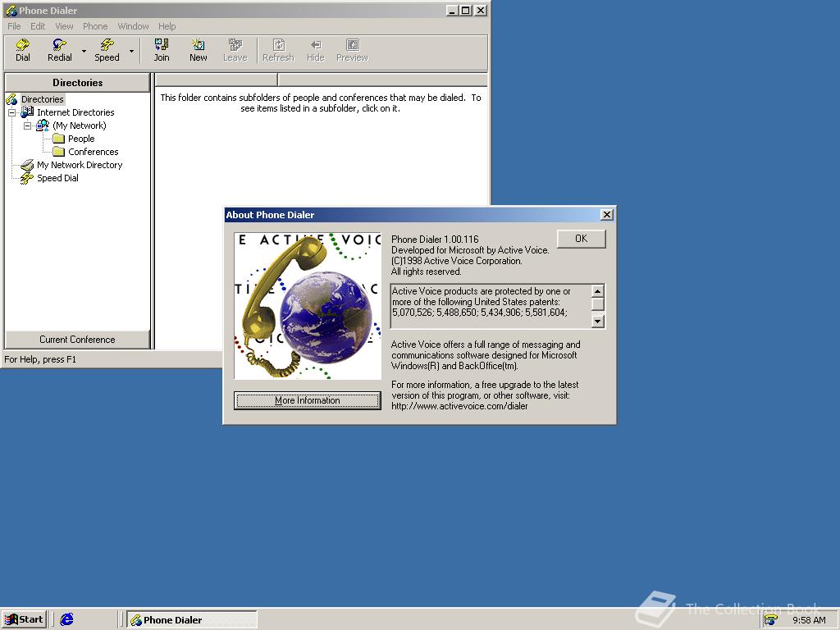Click the Phone Dialer title bar icon
The width and height of the screenshot is (840, 630).
click(x=11, y=11)
